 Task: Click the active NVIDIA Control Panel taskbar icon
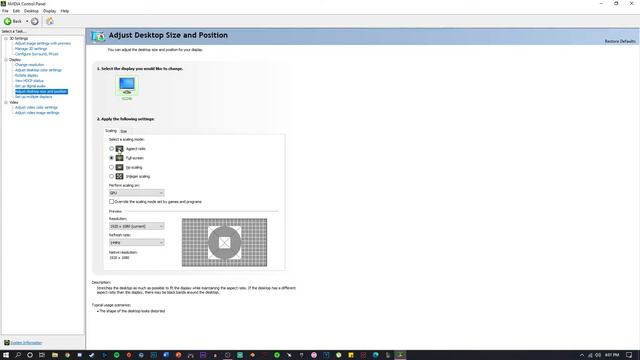(x=400, y=355)
